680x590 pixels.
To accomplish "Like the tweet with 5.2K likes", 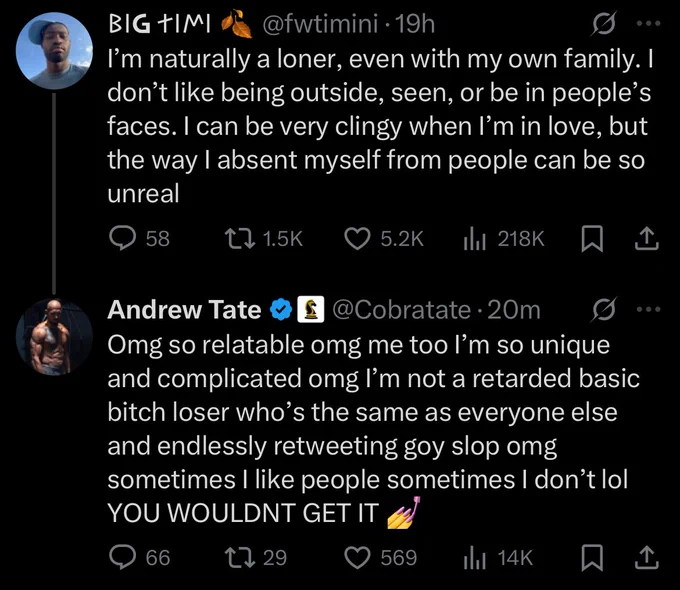I will [x=357, y=239].
